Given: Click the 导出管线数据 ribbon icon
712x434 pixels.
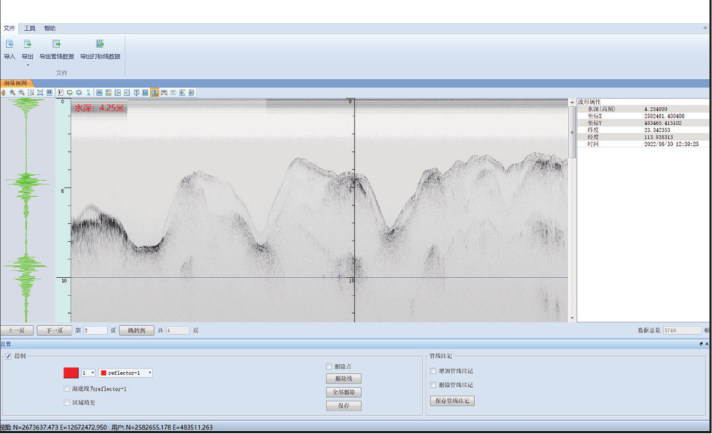Looking at the screenshot, I should click(56, 46).
